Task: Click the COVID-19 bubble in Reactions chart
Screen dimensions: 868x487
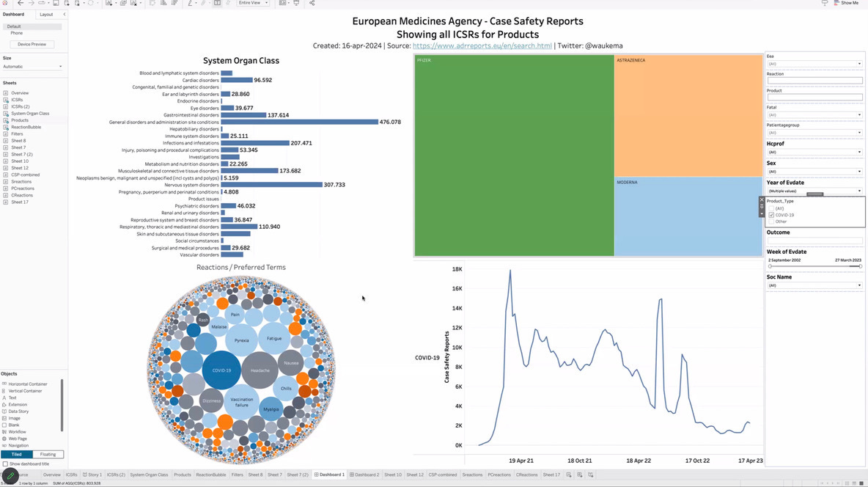Action: click(x=221, y=370)
